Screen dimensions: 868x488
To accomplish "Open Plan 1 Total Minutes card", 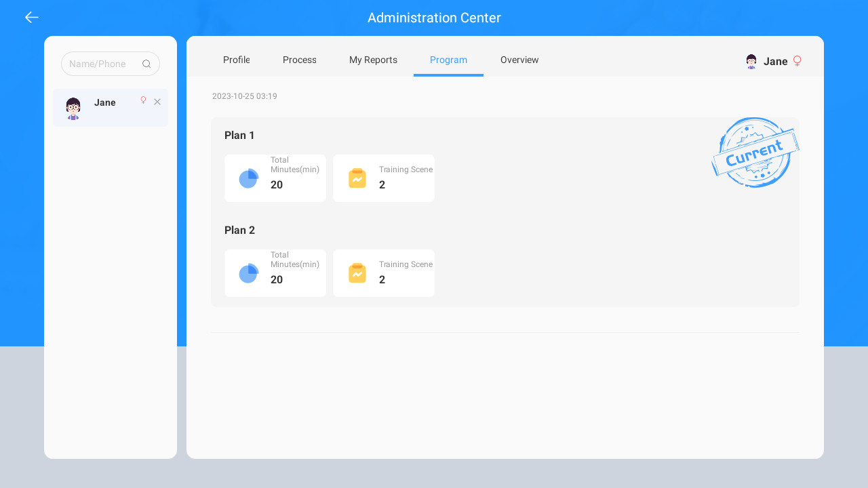I will click(275, 178).
